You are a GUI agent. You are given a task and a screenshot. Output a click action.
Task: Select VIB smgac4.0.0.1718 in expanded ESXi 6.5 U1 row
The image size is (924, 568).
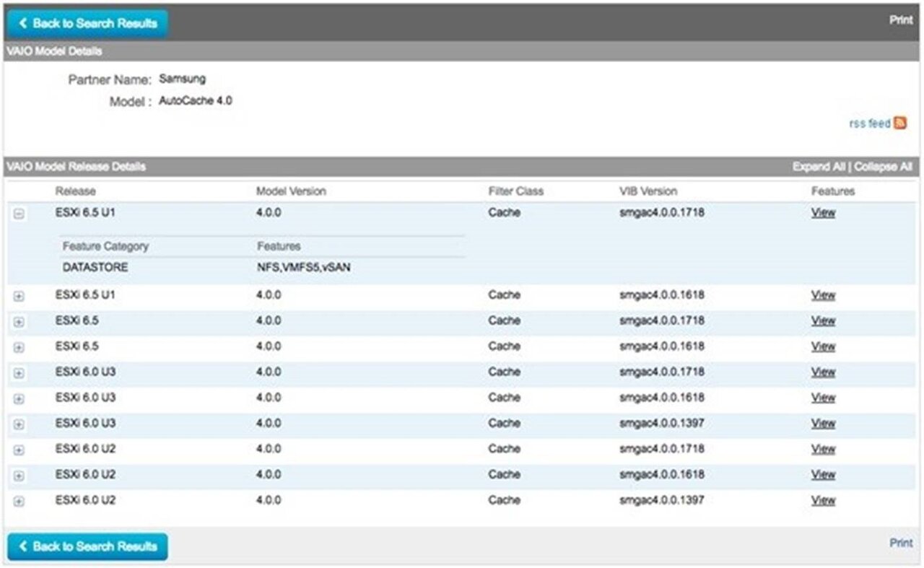(x=662, y=213)
